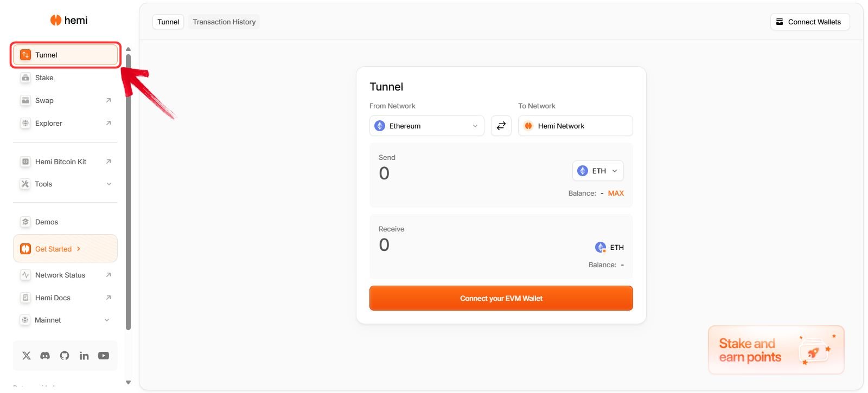Open the ETH token selector in Send
Viewport: 868px width, 393px height.
pyautogui.click(x=598, y=171)
